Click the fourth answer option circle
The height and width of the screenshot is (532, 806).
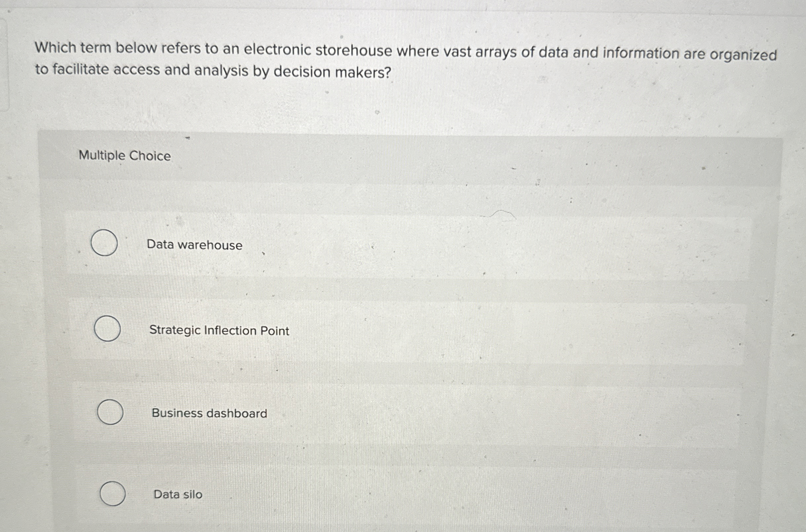coord(112,493)
